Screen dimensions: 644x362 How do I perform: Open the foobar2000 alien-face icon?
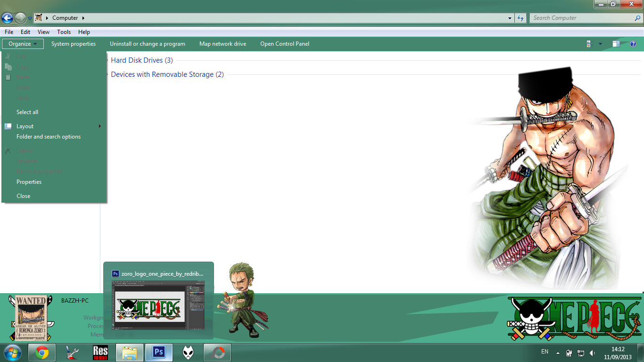[x=189, y=353]
